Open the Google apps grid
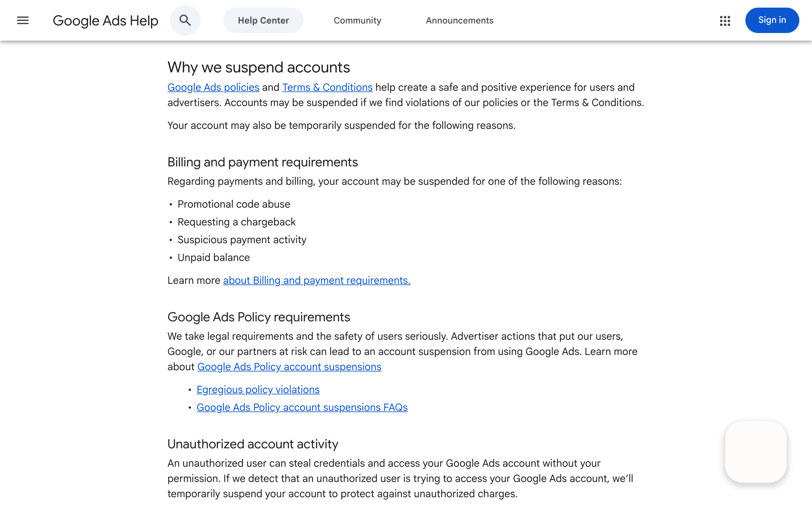The image size is (812, 508). (x=725, y=21)
